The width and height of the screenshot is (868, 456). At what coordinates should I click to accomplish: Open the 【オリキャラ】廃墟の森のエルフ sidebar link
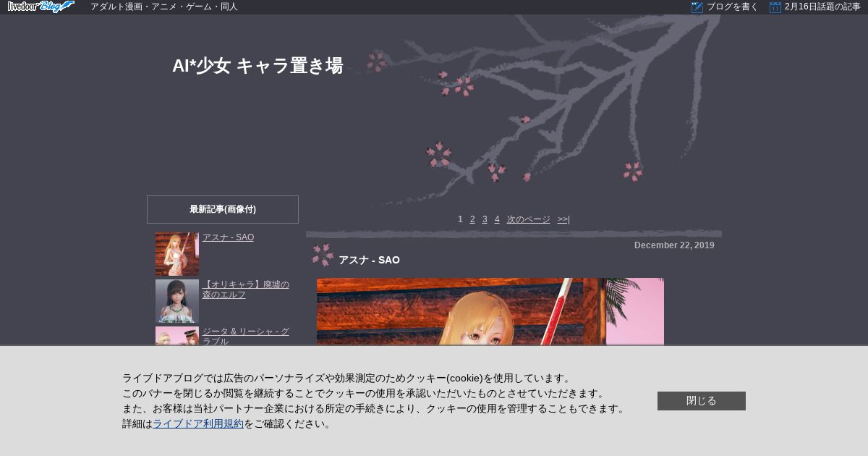[246, 290]
